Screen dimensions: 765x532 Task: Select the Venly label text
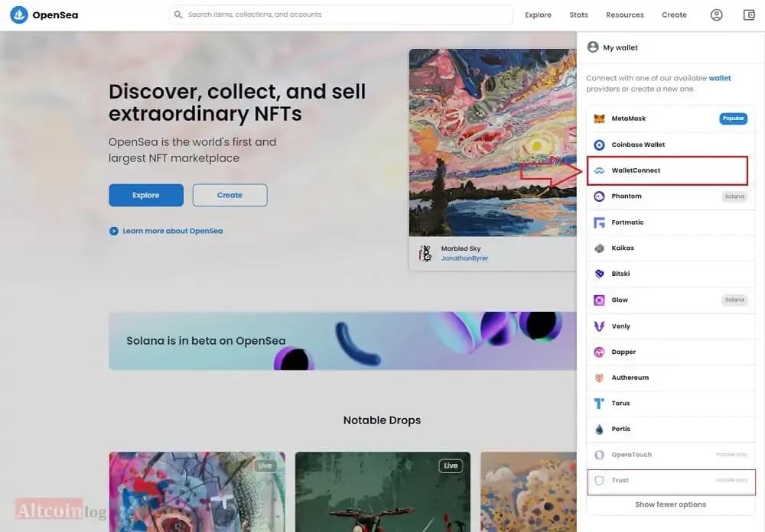coord(620,326)
